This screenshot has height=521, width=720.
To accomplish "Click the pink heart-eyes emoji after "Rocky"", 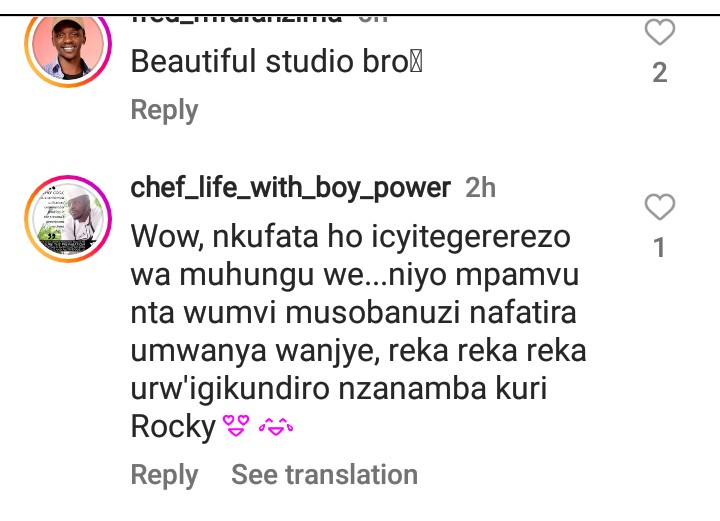I will pos(234,428).
